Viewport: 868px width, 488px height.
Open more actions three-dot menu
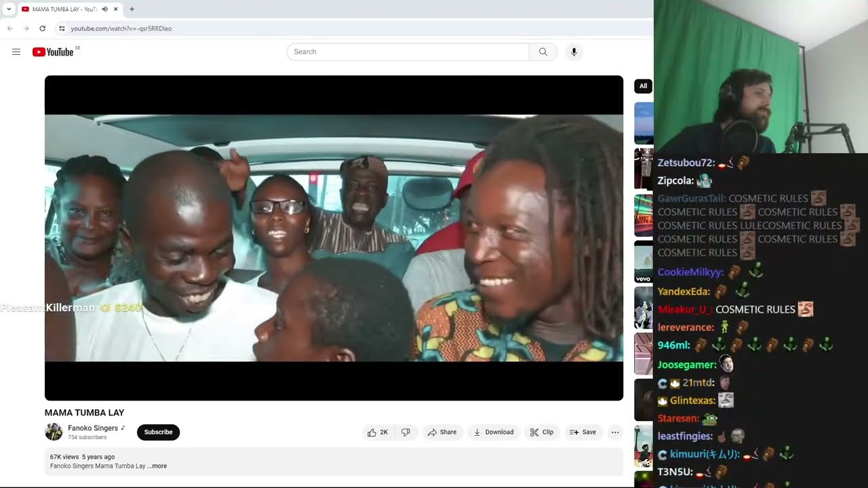click(x=615, y=432)
